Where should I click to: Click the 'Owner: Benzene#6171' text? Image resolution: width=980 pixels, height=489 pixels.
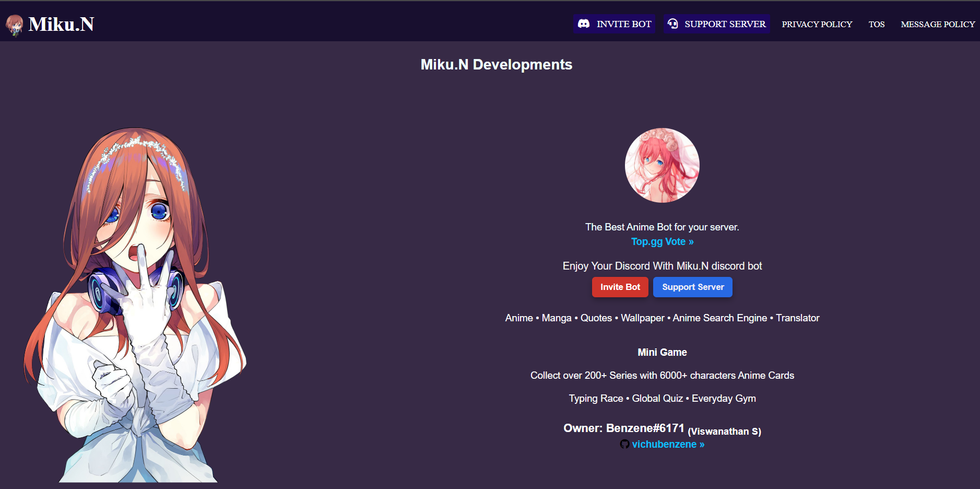point(624,428)
